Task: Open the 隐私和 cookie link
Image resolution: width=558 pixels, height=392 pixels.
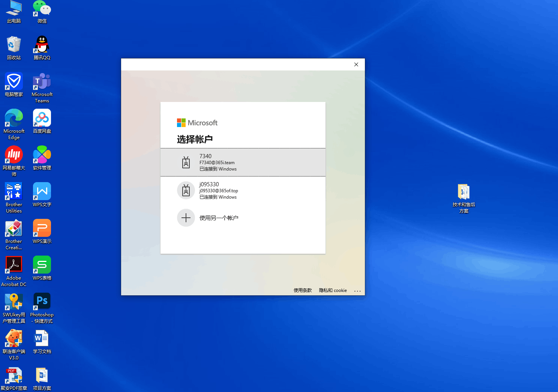Action: pyautogui.click(x=333, y=290)
